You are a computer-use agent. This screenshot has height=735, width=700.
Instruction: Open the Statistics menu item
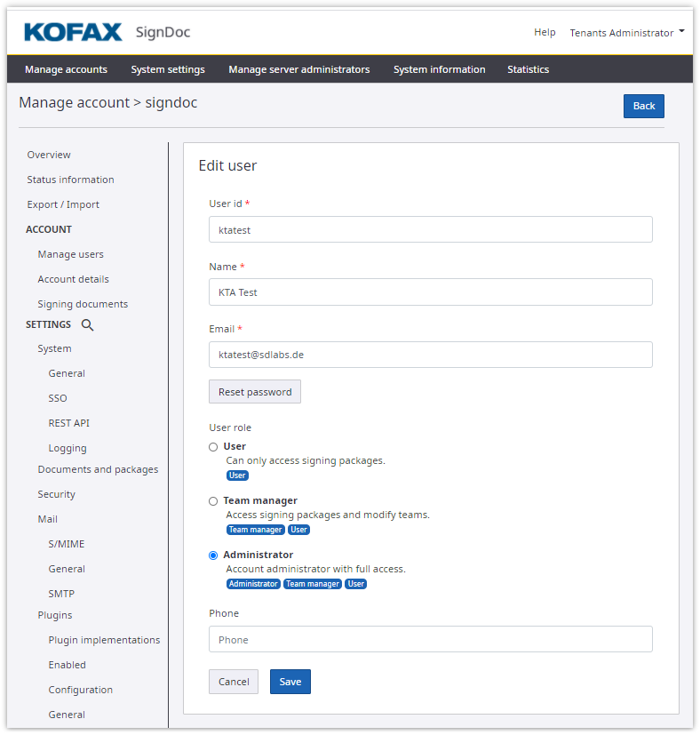click(528, 69)
